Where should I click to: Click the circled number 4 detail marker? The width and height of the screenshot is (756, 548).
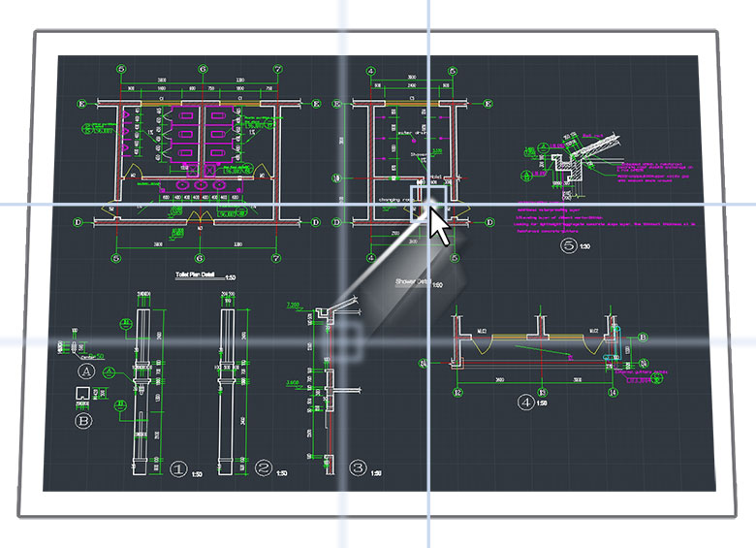click(526, 402)
